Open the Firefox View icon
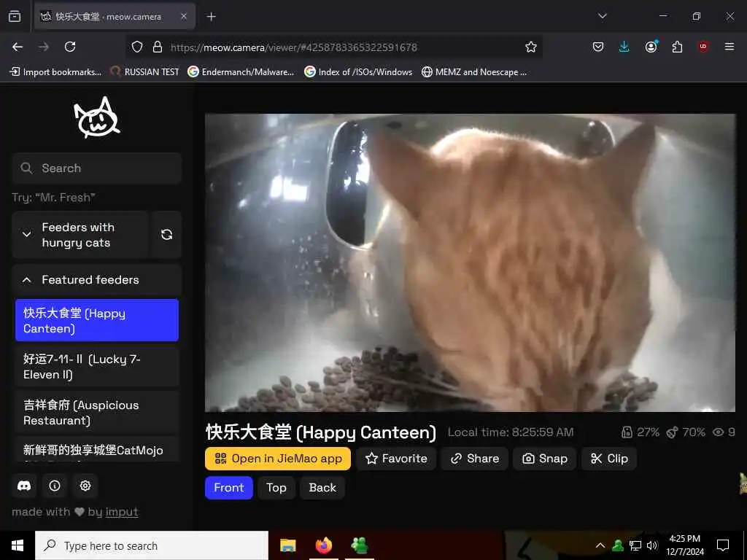 [x=15, y=16]
